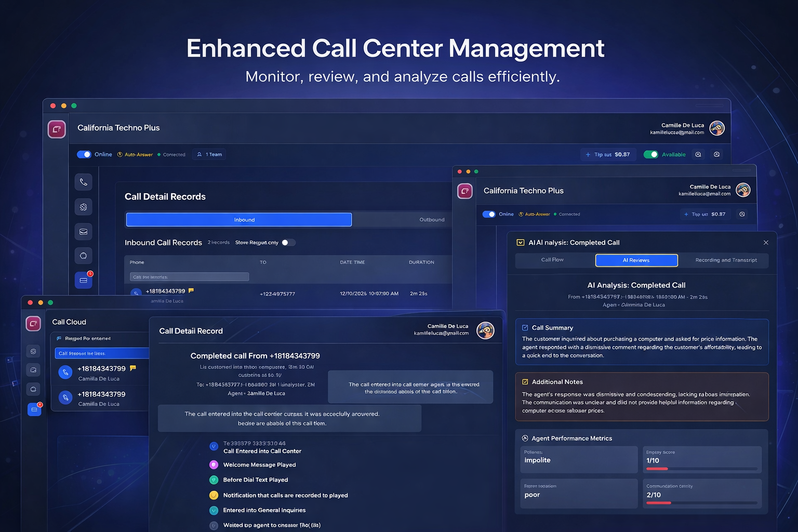Toggle the Available status switch

[650, 154]
